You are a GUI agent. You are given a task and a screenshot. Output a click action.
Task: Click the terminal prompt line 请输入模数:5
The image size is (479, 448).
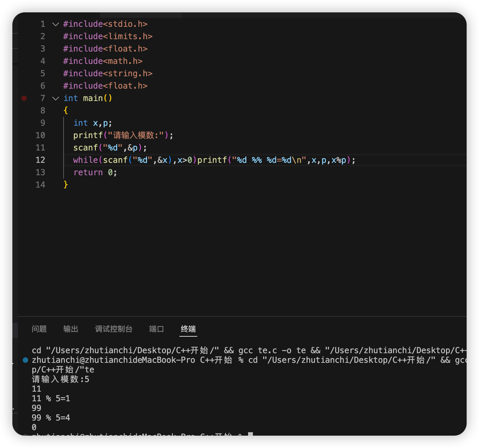coord(60,379)
